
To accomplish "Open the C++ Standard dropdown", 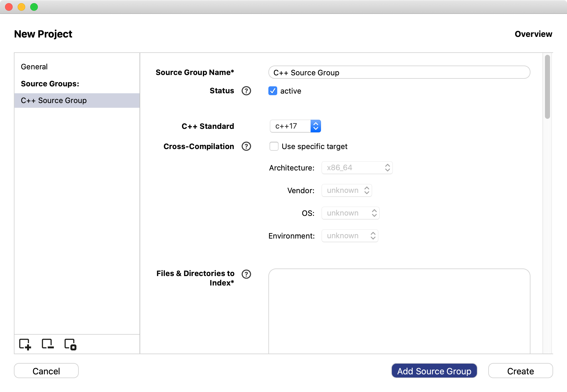I will click(x=295, y=126).
